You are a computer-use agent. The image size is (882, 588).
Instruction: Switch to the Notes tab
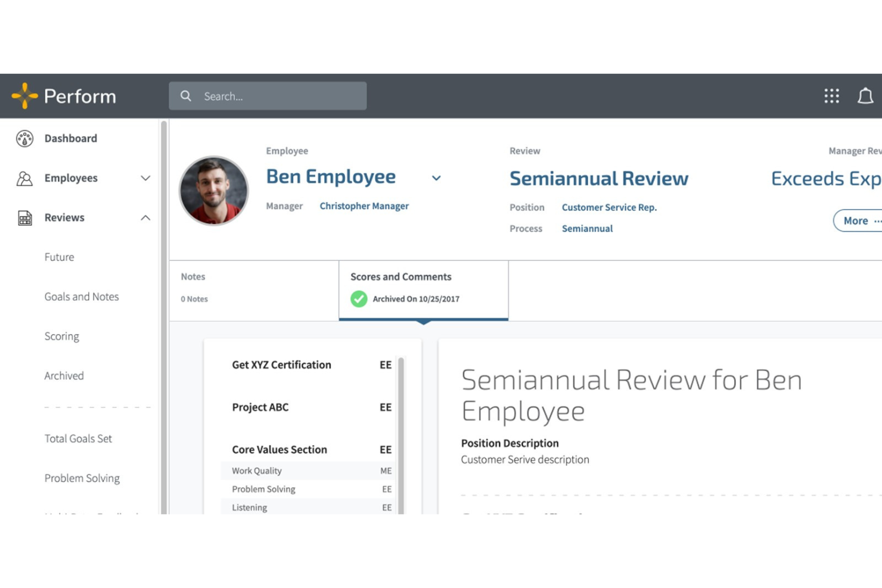click(x=254, y=291)
